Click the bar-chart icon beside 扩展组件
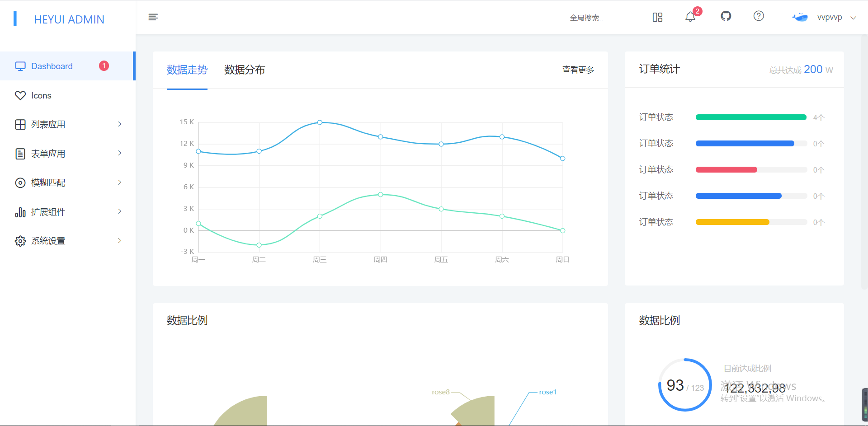 click(x=20, y=212)
